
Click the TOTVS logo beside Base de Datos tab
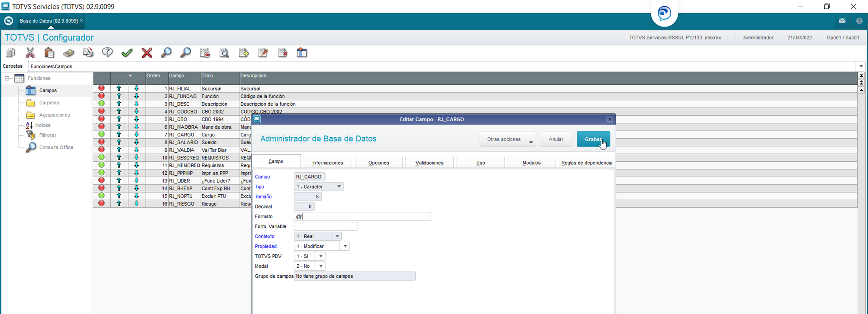[8, 21]
